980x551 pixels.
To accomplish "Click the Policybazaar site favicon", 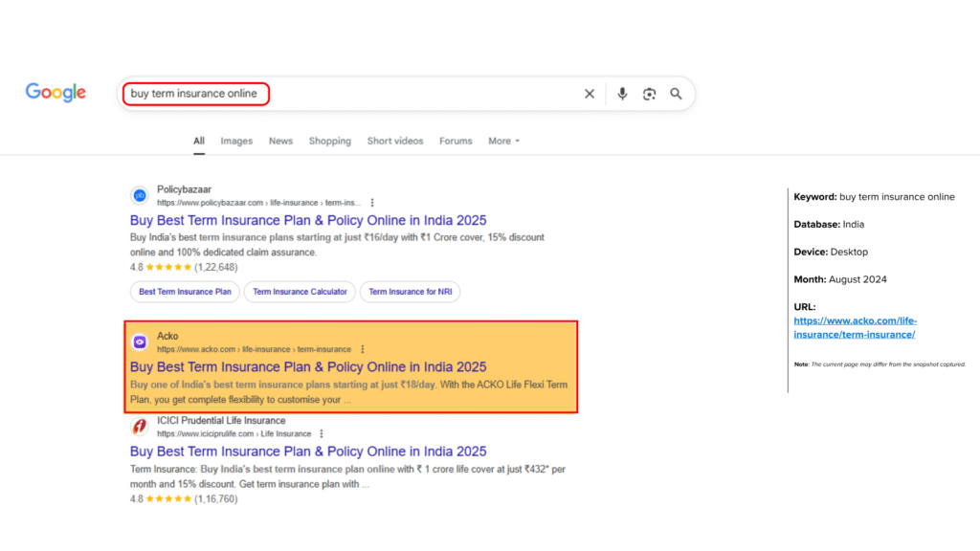I will click(140, 195).
